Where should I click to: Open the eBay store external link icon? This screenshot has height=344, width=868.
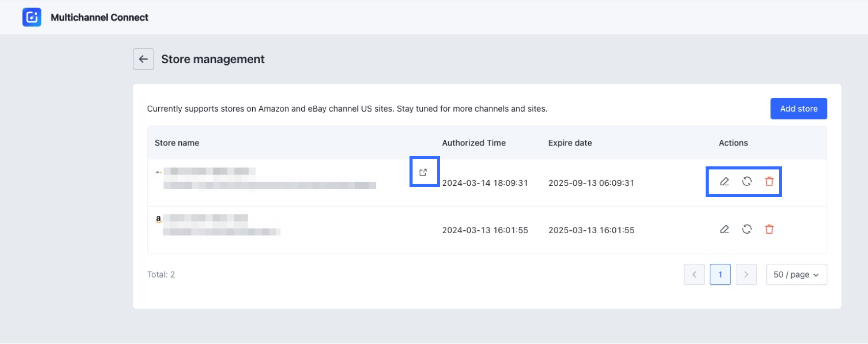423,173
